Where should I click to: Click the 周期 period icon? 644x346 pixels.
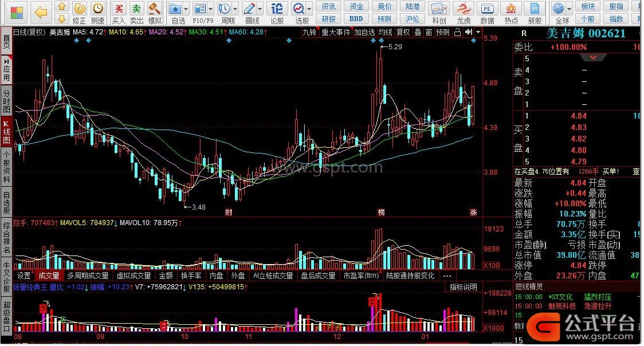pyautogui.click(x=225, y=9)
